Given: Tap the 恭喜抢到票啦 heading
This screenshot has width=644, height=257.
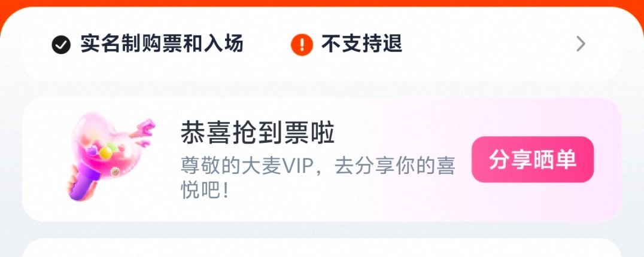Looking at the screenshot, I should [257, 133].
